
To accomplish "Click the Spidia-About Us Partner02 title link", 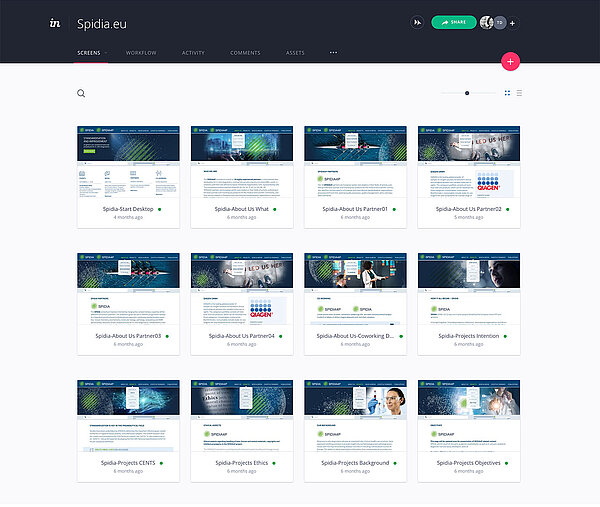I will click(468, 209).
